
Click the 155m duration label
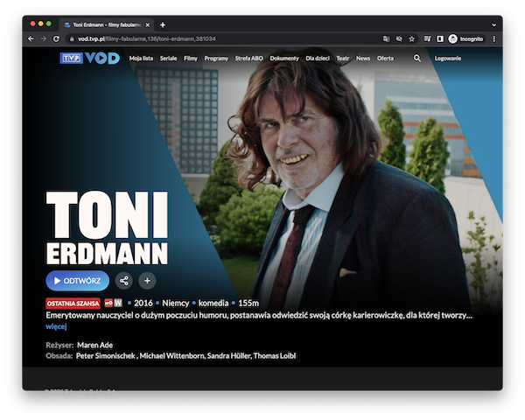248,303
